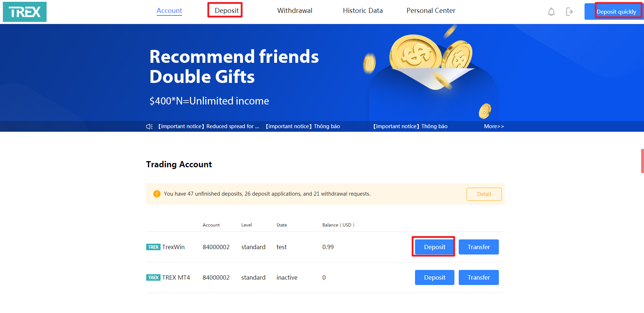Open the Account tab
Screen dimensions: 644x313
pyautogui.click(x=169, y=11)
